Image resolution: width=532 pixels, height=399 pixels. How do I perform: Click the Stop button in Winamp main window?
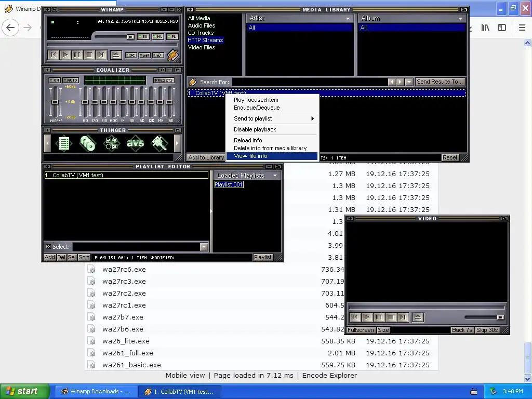pyautogui.click(x=89, y=55)
